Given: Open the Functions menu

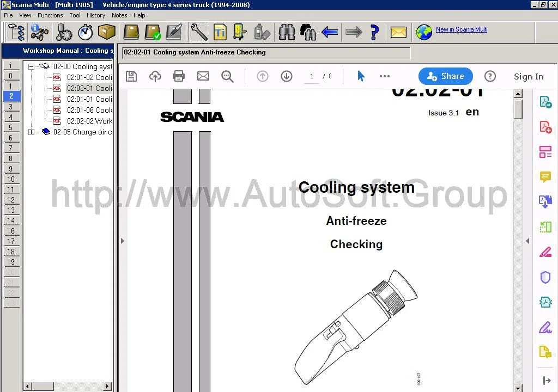Looking at the screenshot, I should coord(50,15).
